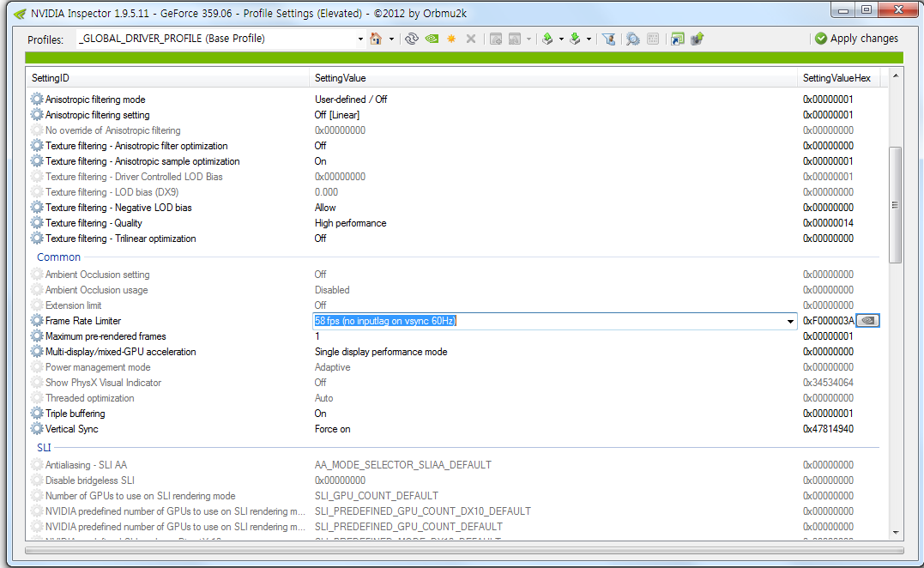Click the import profile down-arrow icon
The height and width of the screenshot is (568, 924).
coord(575,39)
